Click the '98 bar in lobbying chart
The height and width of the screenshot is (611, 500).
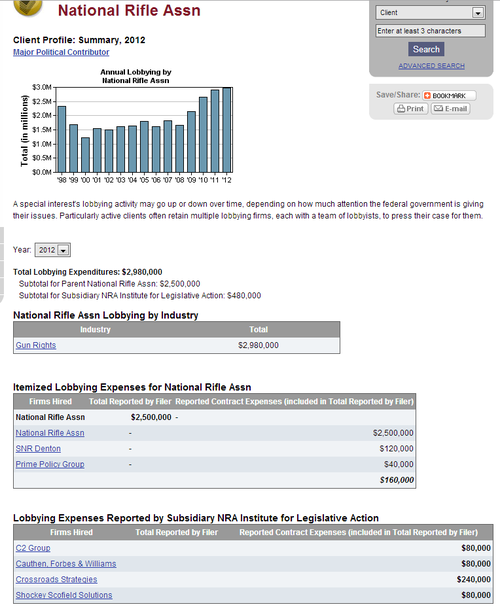[62, 139]
